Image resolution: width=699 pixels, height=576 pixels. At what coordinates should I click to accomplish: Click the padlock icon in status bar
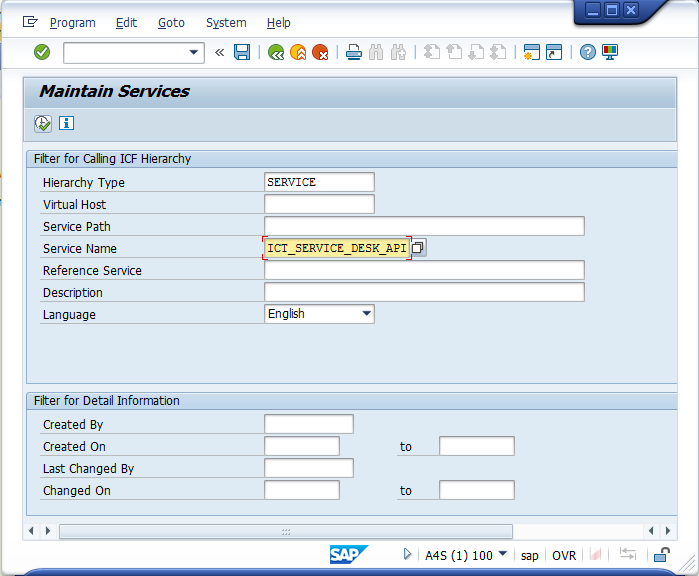pyautogui.click(x=662, y=555)
